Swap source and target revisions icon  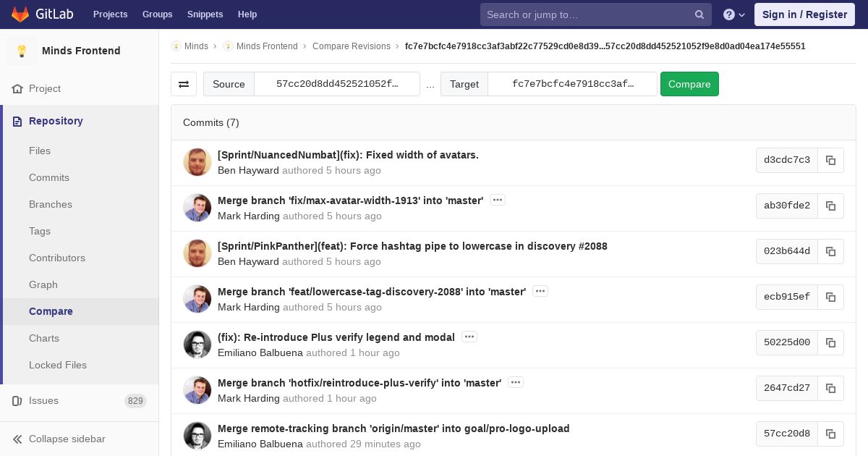pos(184,84)
